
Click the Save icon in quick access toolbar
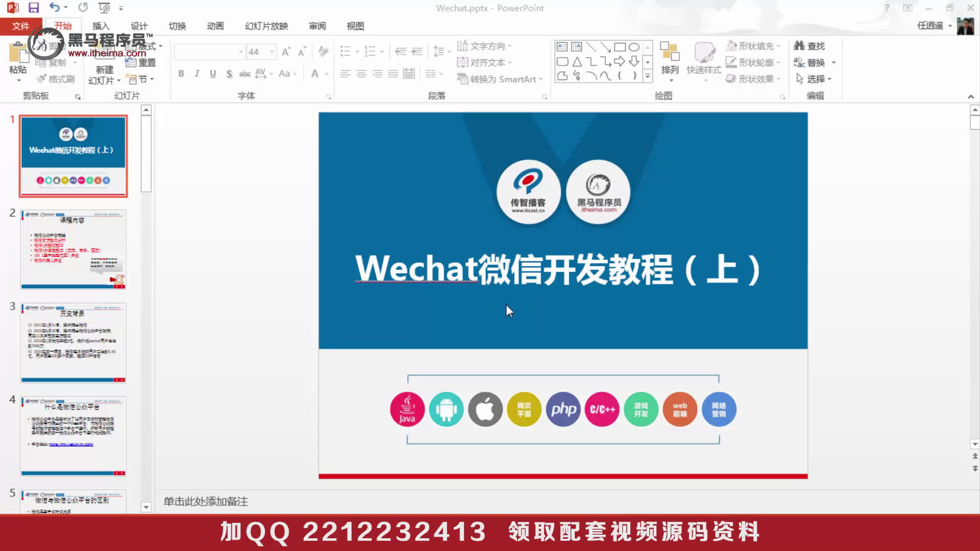pyautogui.click(x=34, y=8)
